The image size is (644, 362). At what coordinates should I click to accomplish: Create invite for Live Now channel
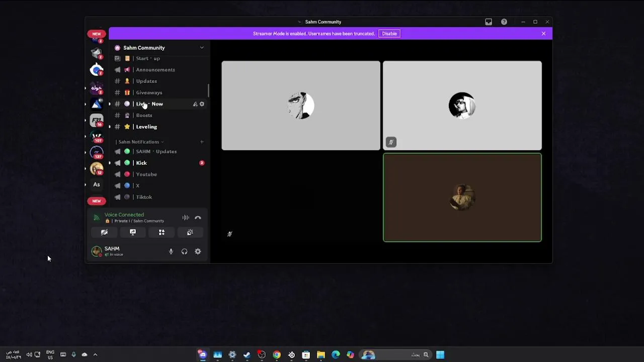click(x=195, y=104)
